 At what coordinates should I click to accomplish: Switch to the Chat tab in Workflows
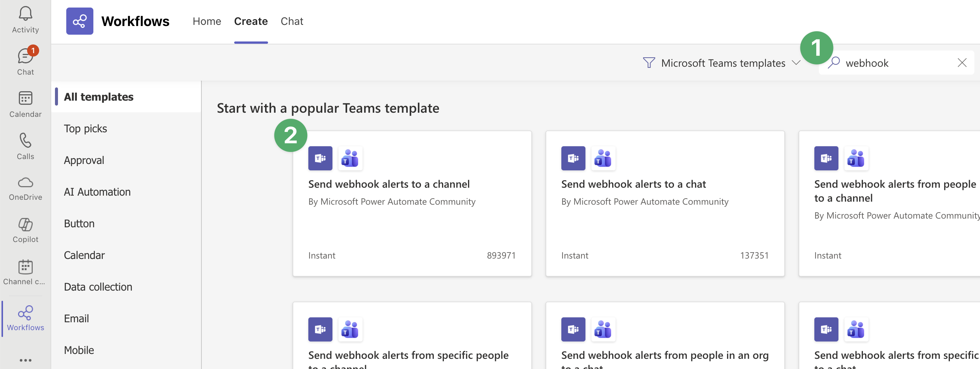[x=291, y=21]
